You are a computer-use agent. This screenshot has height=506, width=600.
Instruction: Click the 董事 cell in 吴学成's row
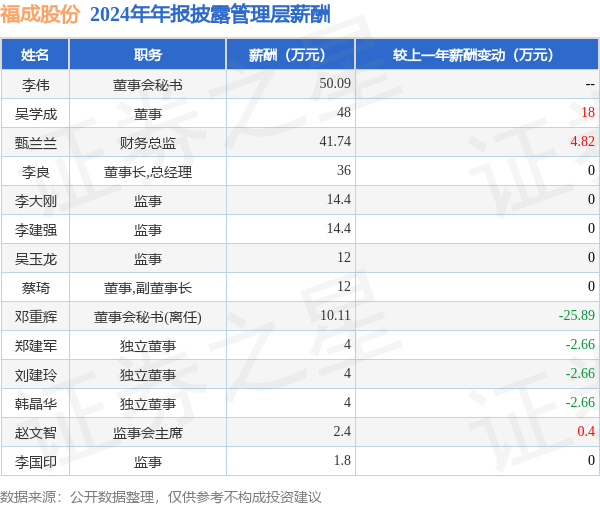148,114
